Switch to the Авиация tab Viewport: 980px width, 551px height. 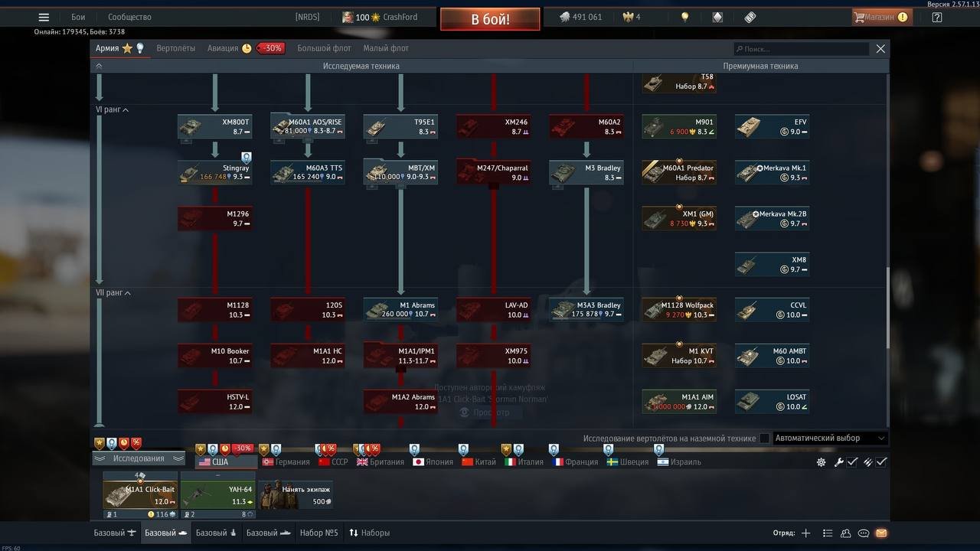tap(223, 48)
